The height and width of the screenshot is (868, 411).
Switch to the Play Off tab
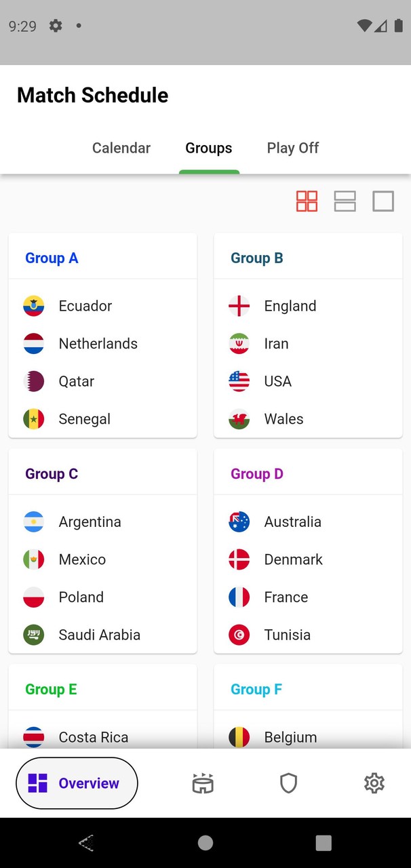(292, 148)
